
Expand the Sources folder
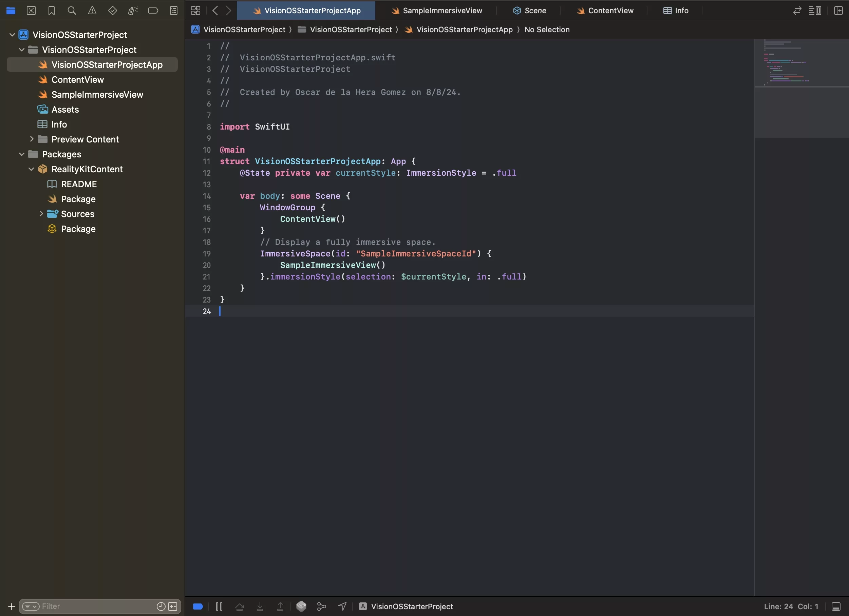[41, 214]
